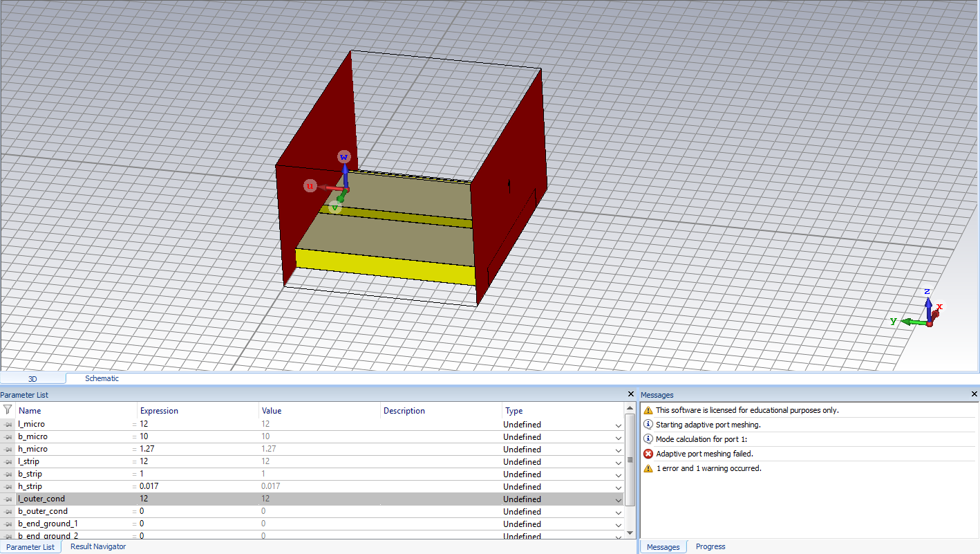Open the Progress tab
Viewport: 980px width, 554px height.
click(710, 546)
